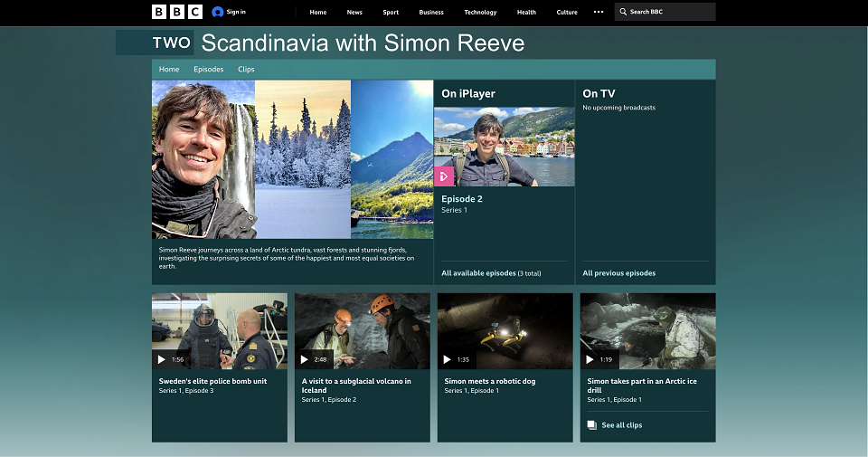Click the Arctic ice drill clip thumbnail

[648, 331]
